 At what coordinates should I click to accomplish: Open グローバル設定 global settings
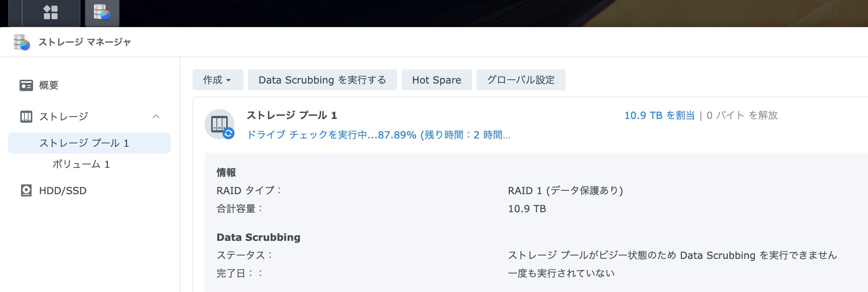tap(520, 80)
